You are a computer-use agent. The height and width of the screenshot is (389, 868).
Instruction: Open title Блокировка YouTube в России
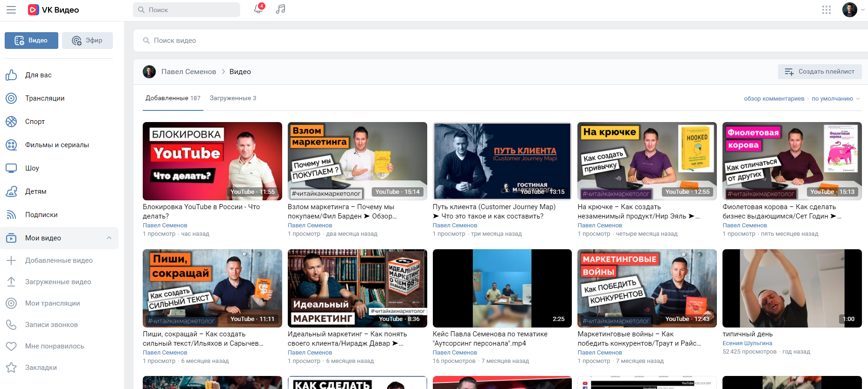(201, 212)
